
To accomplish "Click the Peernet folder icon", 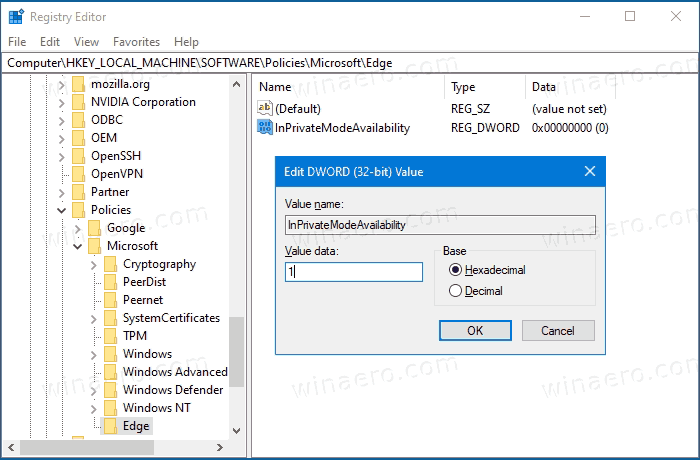I will click(110, 300).
